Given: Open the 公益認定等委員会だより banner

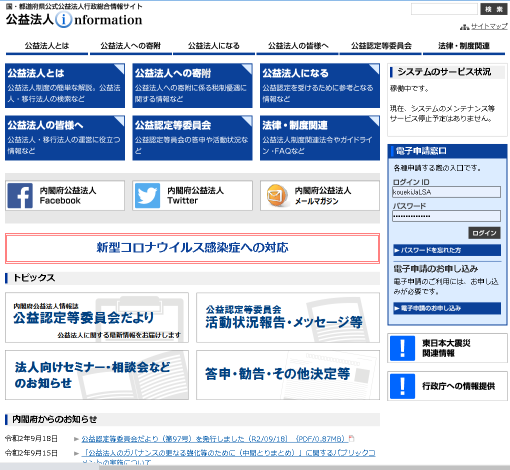Looking at the screenshot, I should (97, 318).
